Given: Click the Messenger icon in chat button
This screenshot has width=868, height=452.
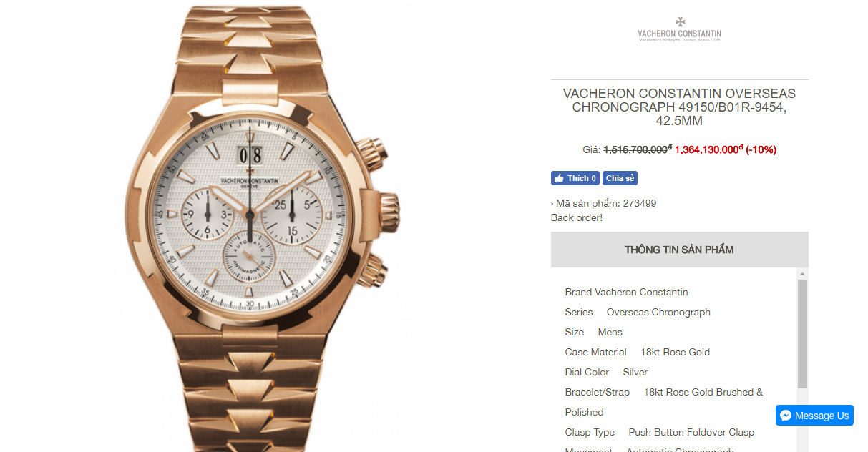Looking at the screenshot, I should pos(786,416).
